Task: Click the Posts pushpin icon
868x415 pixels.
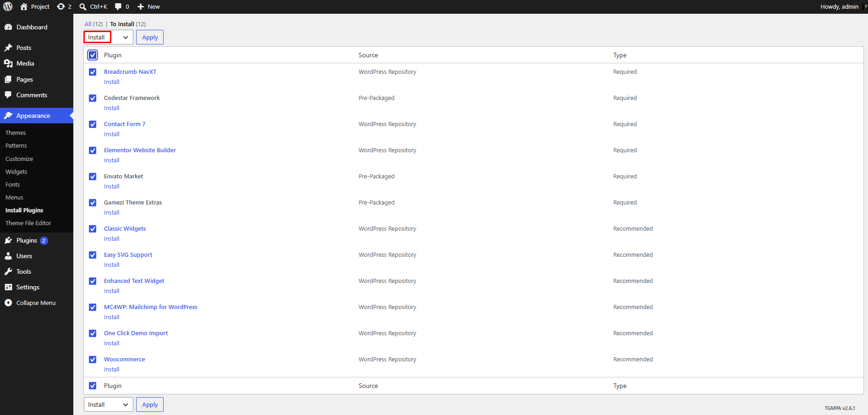Action: 8,48
